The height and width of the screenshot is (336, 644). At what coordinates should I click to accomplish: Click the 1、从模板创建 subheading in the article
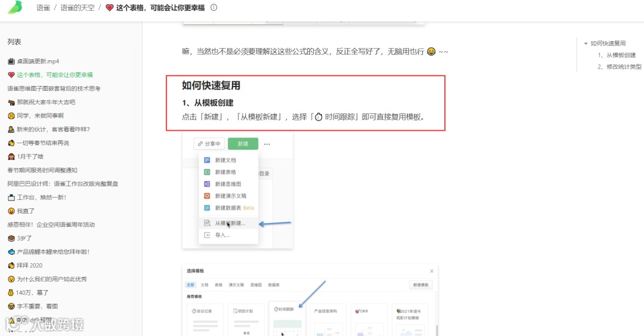tap(208, 103)
